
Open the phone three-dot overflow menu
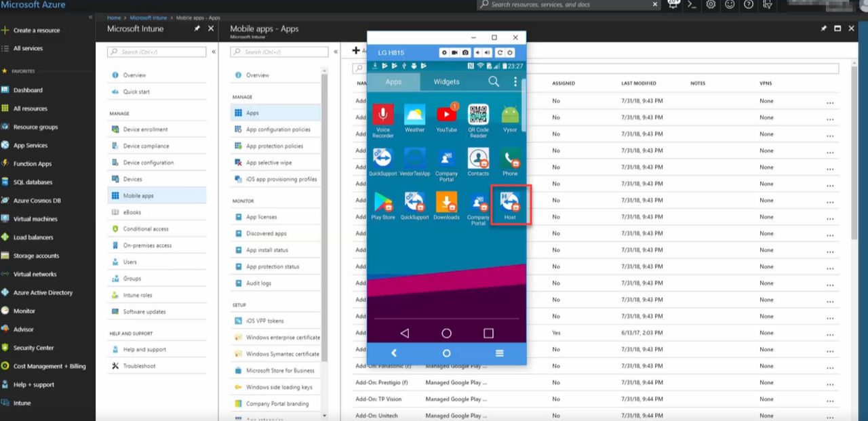(515, 81)
